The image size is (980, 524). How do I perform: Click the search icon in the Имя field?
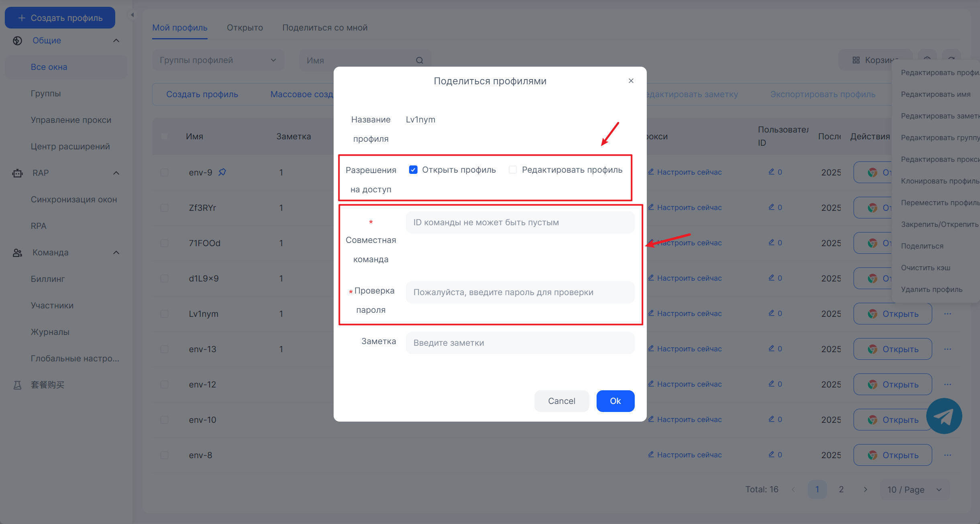(420, 60)
